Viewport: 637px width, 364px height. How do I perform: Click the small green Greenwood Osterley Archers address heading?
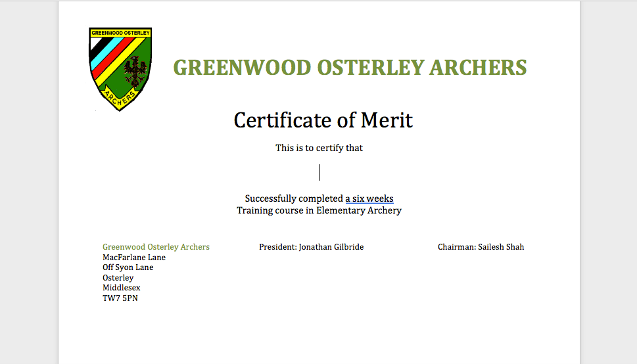tap(156, 247)
